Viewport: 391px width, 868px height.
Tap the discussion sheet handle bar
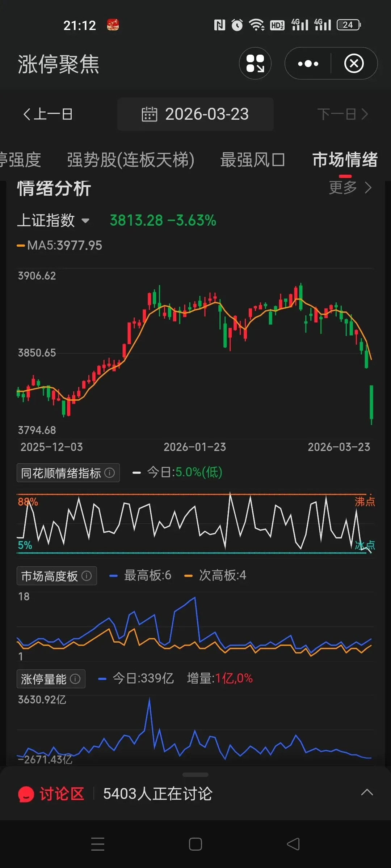195,775
